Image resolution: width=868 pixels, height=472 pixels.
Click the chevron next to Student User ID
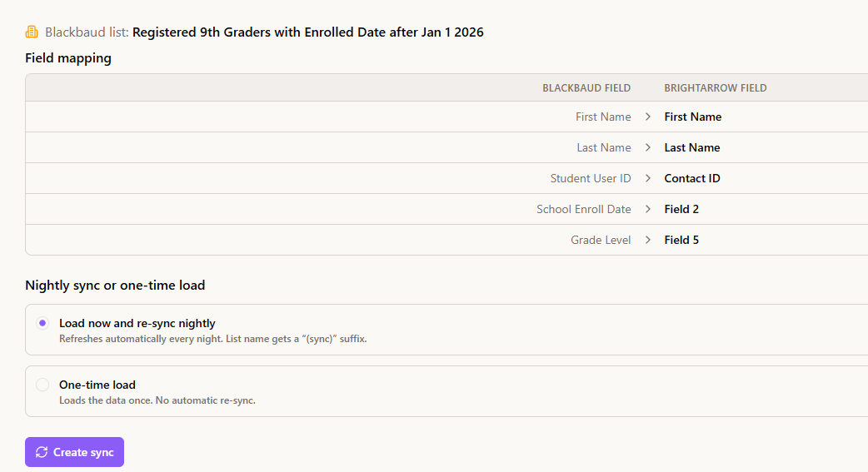tap(648, 178)
